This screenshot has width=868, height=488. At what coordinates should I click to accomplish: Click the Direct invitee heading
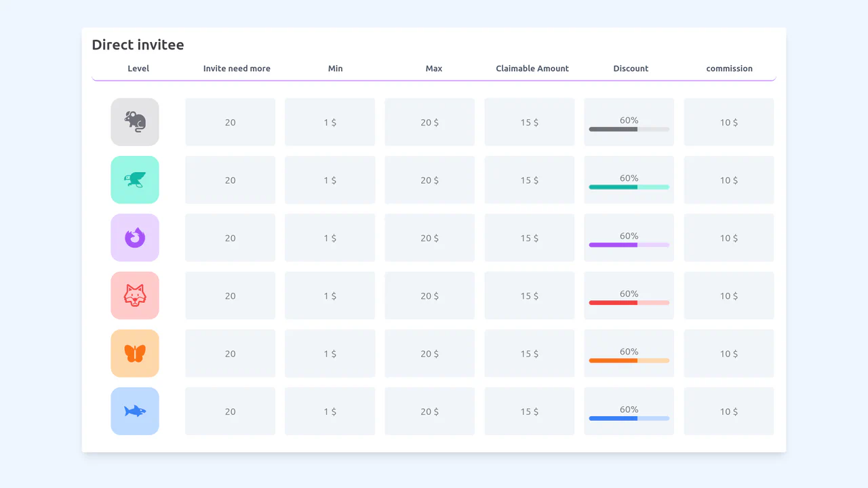138,45
